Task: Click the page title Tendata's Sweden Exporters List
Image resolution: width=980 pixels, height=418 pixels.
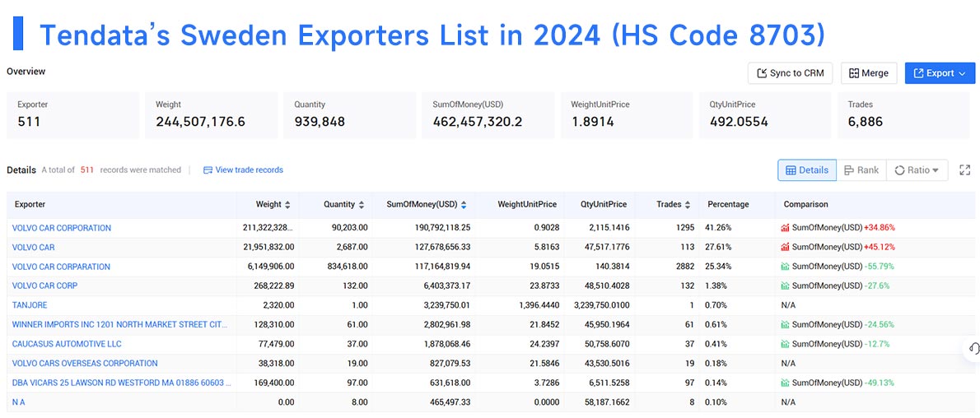Action: tap(432, 35)
